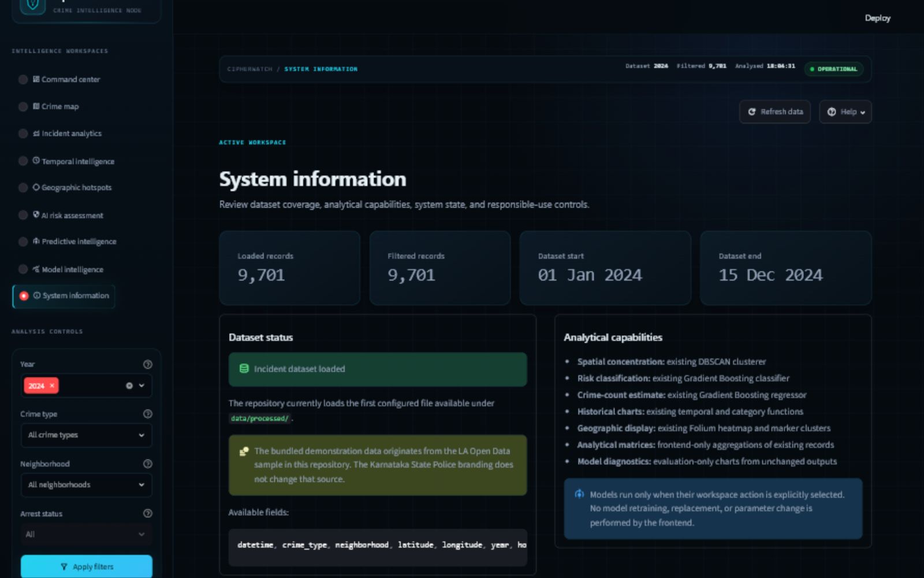Image resolution: width=924 pixels, height=578 pixels.
Task: Click 'Analytical matrices' capability line
Action: click(x=706, y=445)
